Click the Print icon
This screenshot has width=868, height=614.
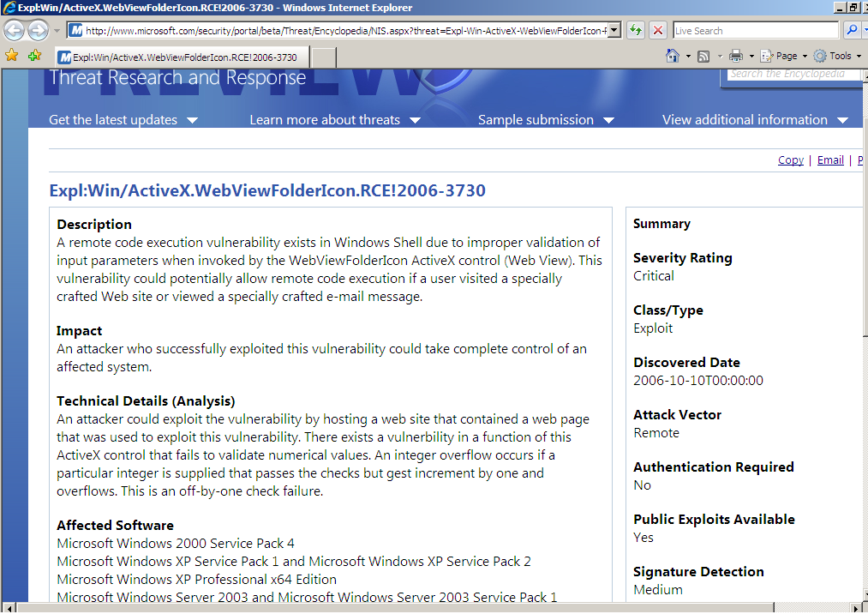point(736,56)
